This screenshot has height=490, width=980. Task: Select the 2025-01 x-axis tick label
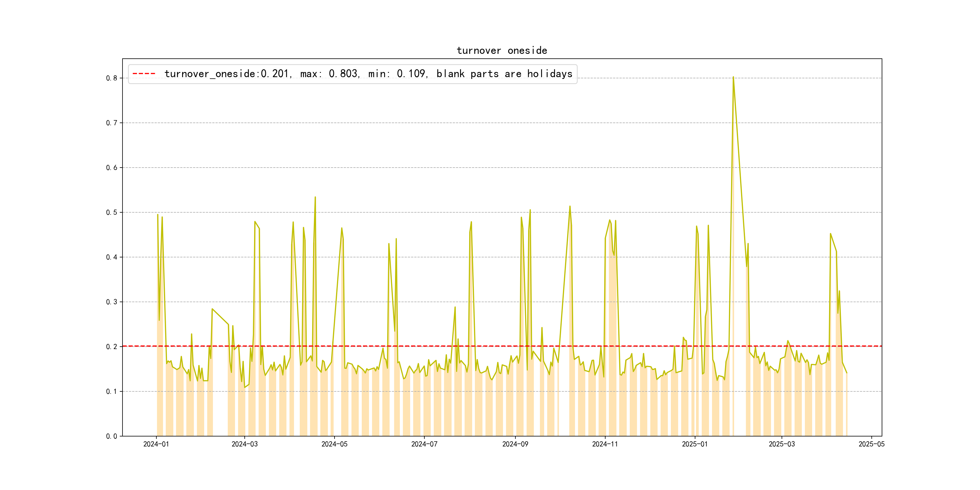coord(695,444)
